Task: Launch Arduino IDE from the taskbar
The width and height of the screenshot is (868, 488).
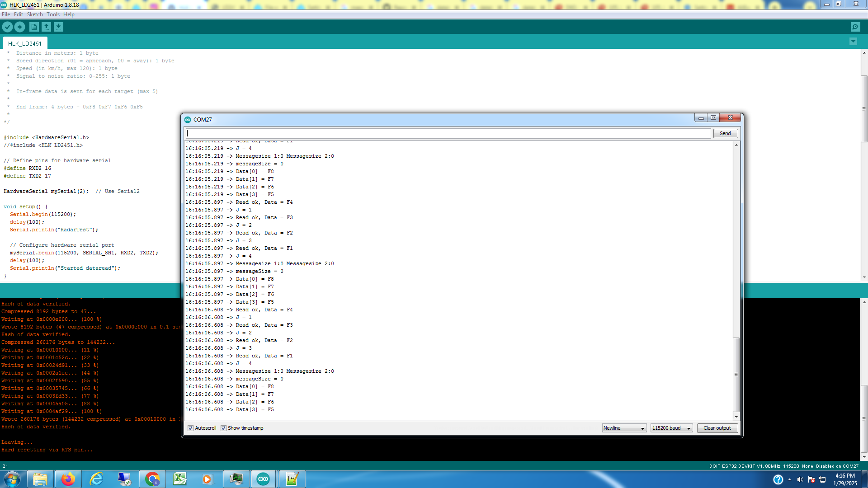Action: tap(264, 479)
